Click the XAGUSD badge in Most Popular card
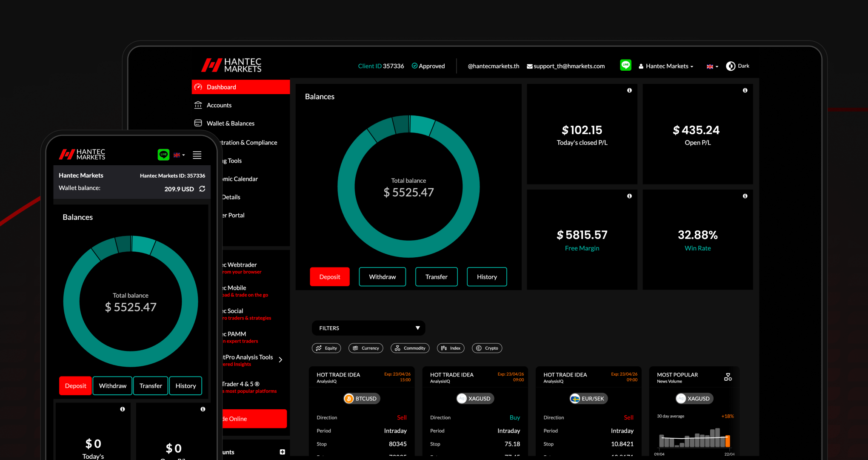Image resolution: width=868 pixels, height=460 pixels. point(694,399)
